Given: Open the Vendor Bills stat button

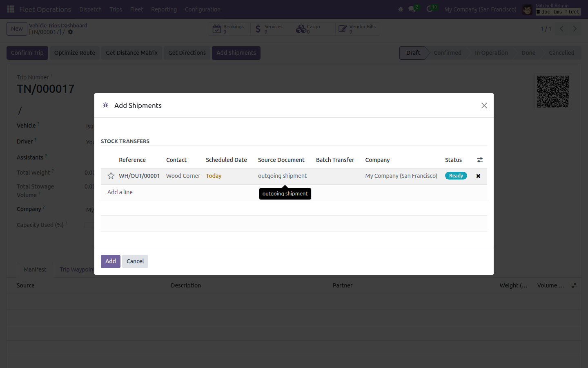Looking at the screenshot, I should [358, 29].
